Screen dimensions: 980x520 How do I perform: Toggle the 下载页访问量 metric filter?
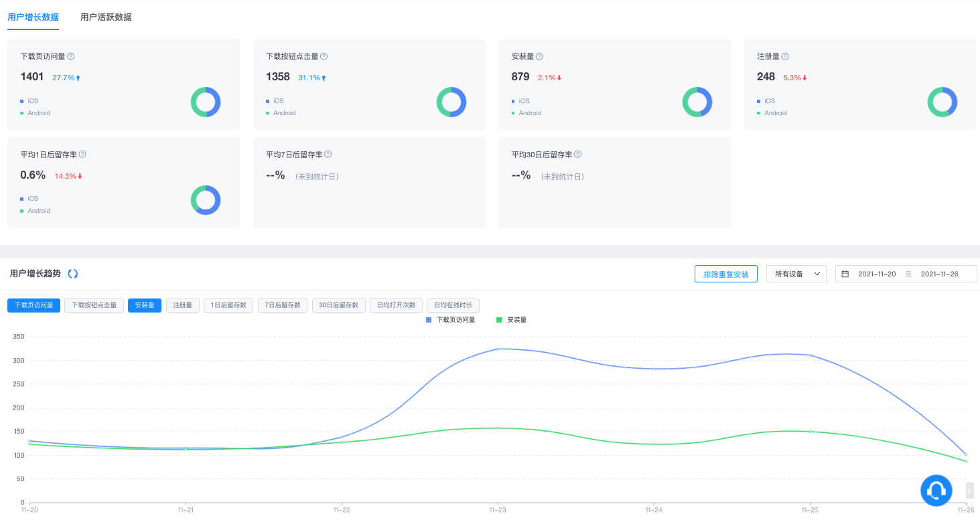coord(34,305)
